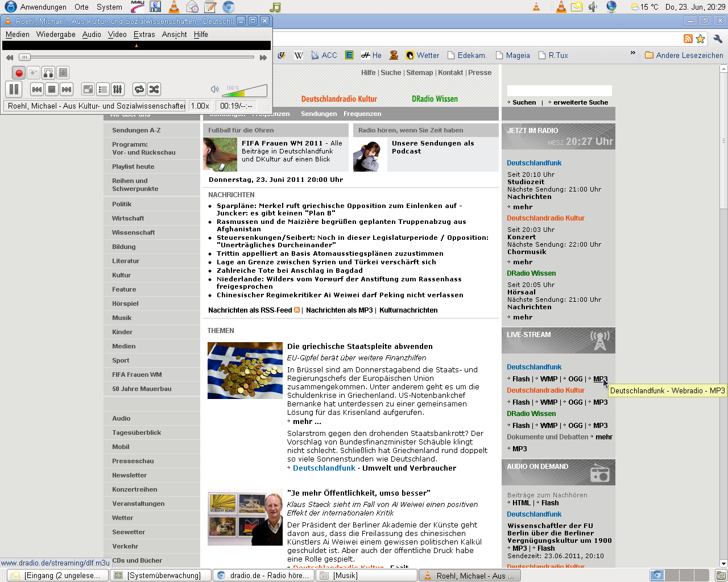Toggle shuffle mode in VLC
Viewport: 728px width, 582px height.
coord(154,89)
